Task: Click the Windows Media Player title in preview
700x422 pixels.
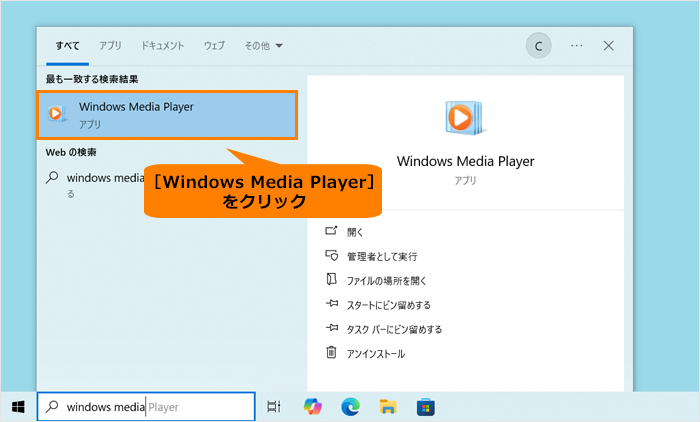Action: click(466, 161)
